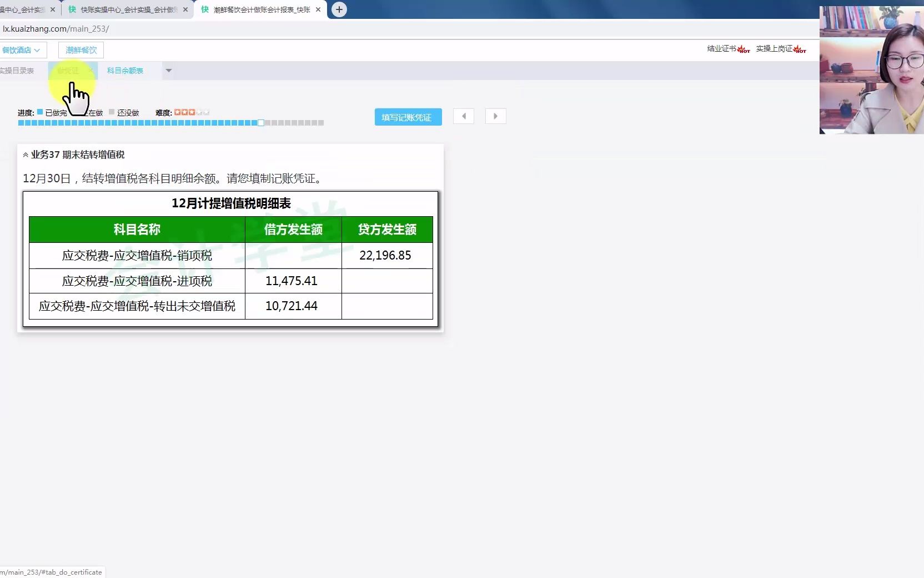Click the last unfinished progress square

click(x=321, y=123)
